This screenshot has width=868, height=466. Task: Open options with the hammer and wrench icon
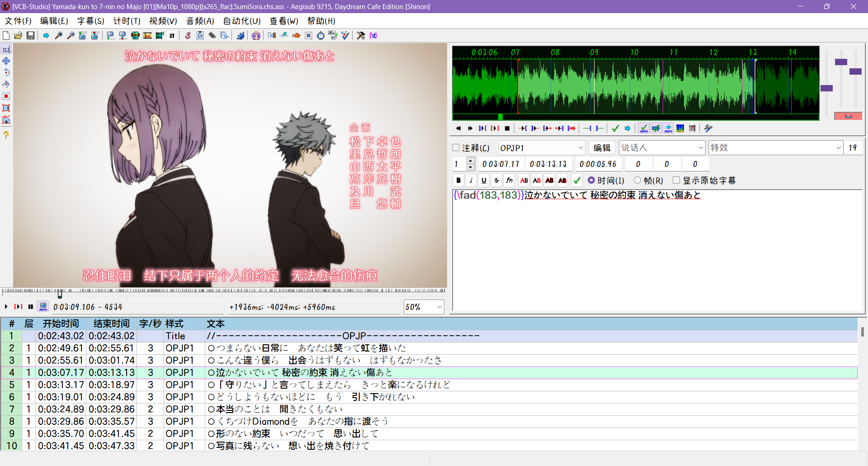point(361,36)
